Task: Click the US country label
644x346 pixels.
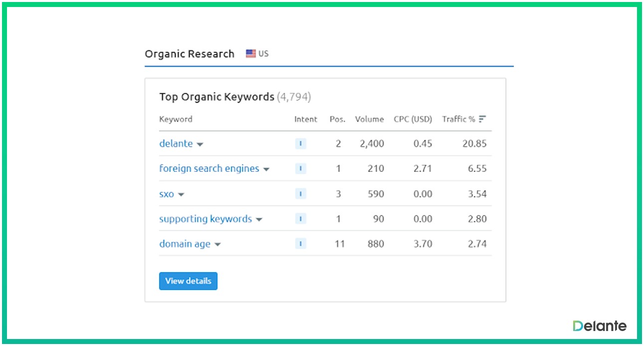Action: click(263, 53)
